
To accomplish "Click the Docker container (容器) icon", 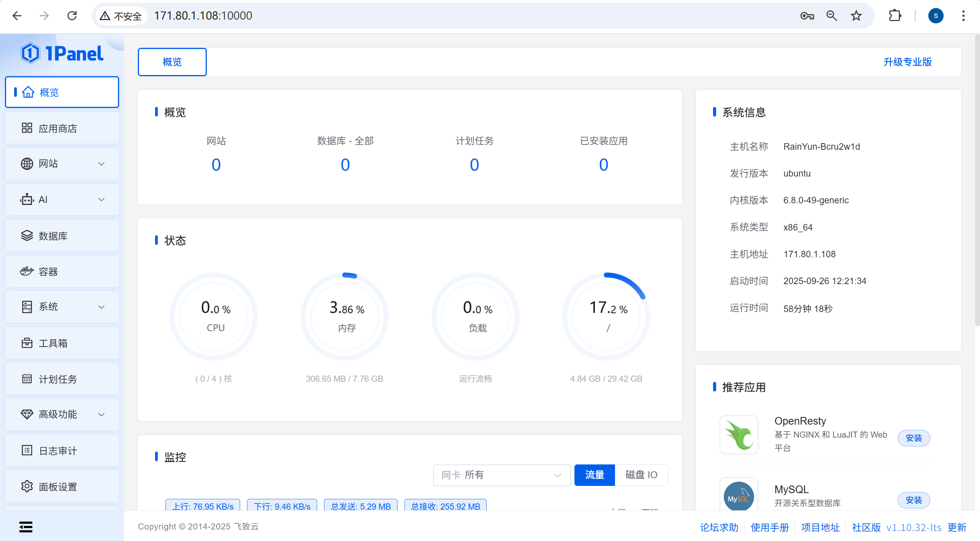I will (x=27, y=271).
